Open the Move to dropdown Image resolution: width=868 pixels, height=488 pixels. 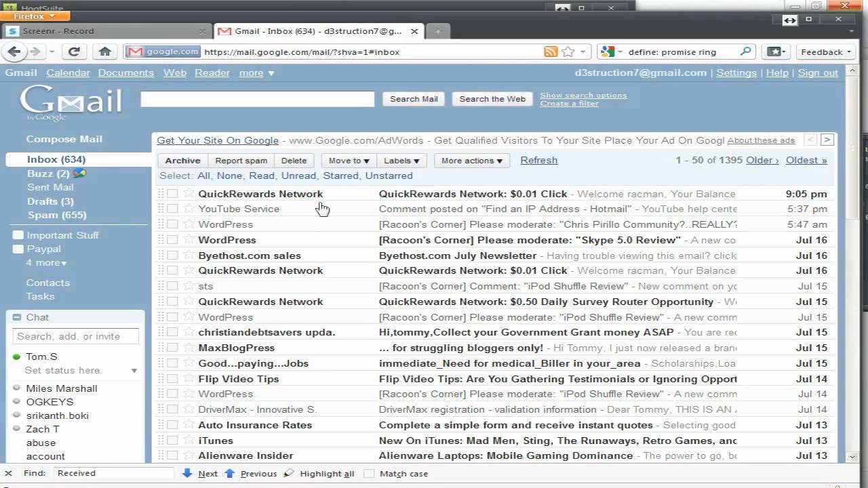pos(349,161)
